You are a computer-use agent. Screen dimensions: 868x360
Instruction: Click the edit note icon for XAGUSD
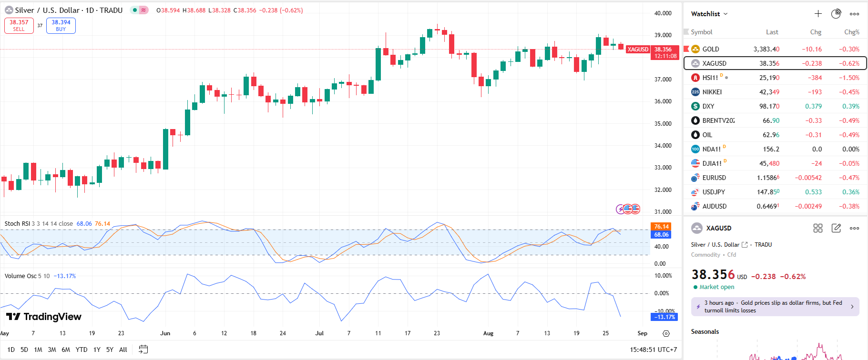pos(836,228)
